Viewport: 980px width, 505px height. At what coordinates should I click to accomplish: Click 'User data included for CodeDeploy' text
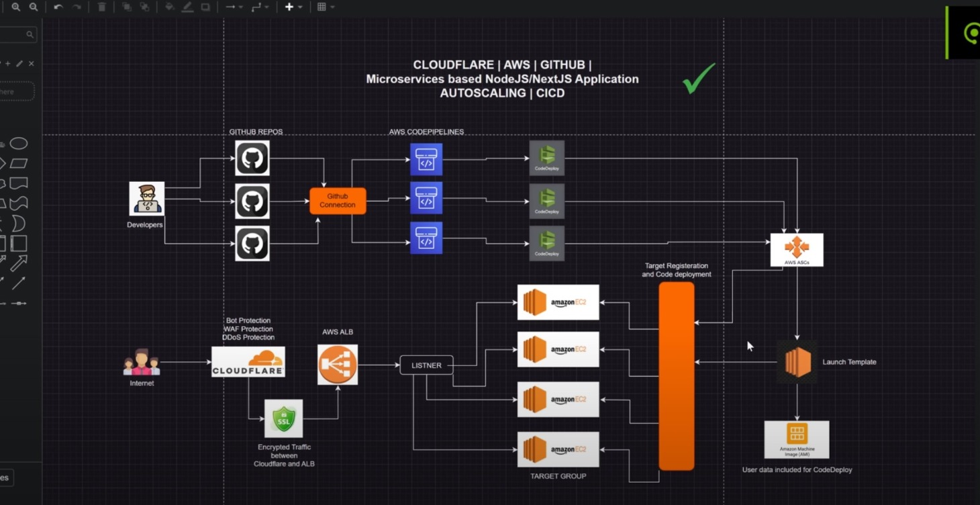(x=797, y=470)
